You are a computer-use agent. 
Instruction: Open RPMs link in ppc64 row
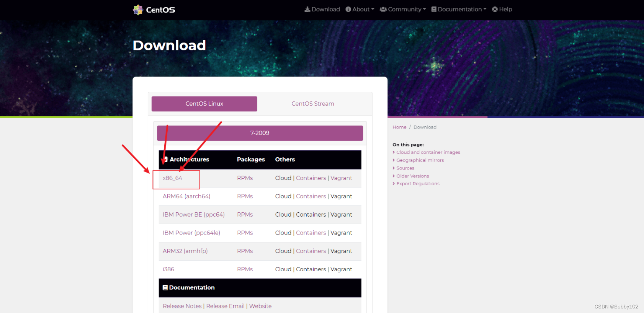[245, 215]
